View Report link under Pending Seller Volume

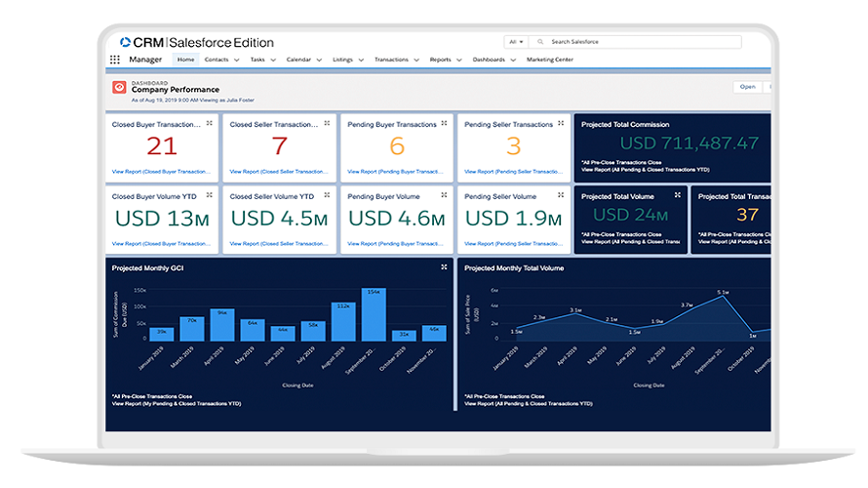tap(513, 244)
